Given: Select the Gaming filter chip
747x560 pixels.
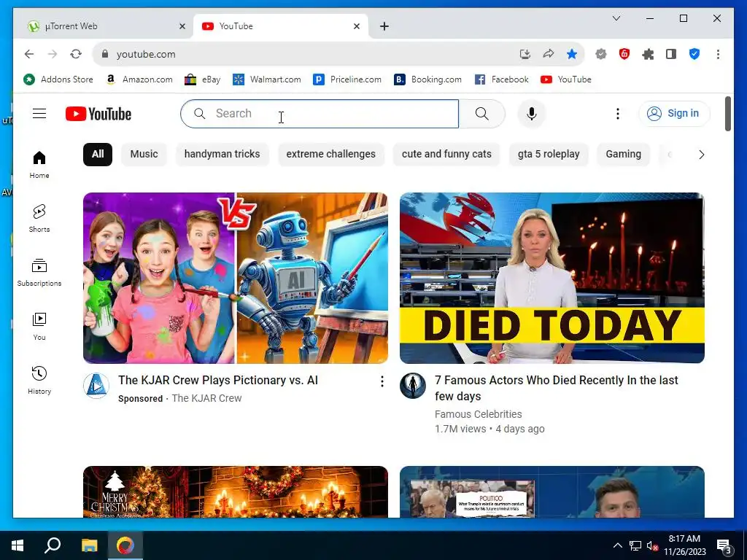Looking at the screenshot, I should point(623,155).
